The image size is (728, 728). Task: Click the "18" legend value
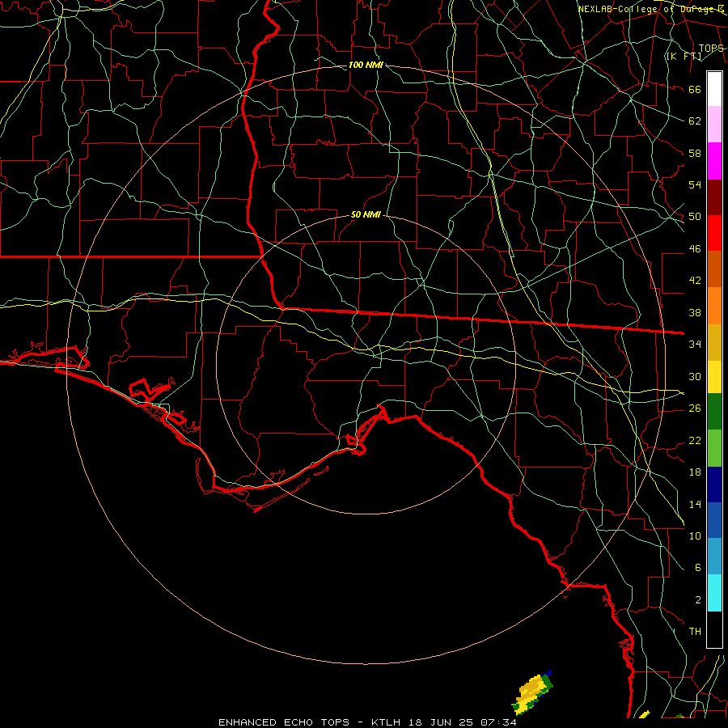pyautogui.click(x=695, y=472)
